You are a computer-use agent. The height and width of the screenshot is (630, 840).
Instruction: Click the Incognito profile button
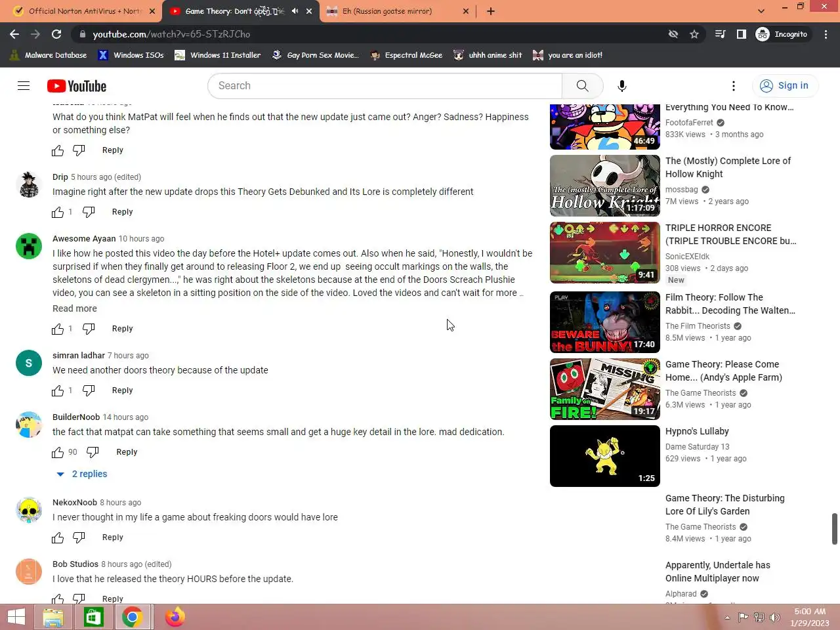tap(782, 34)
